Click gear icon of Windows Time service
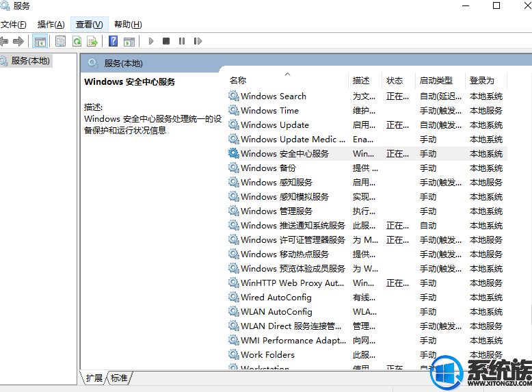 [x=233, y=110]
